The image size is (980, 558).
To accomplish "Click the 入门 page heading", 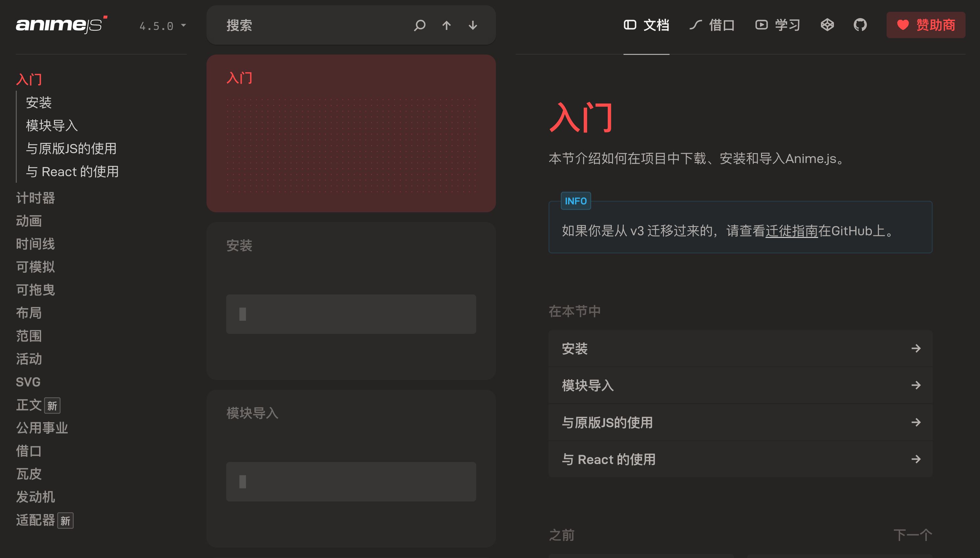I will (x=581, y=118).
